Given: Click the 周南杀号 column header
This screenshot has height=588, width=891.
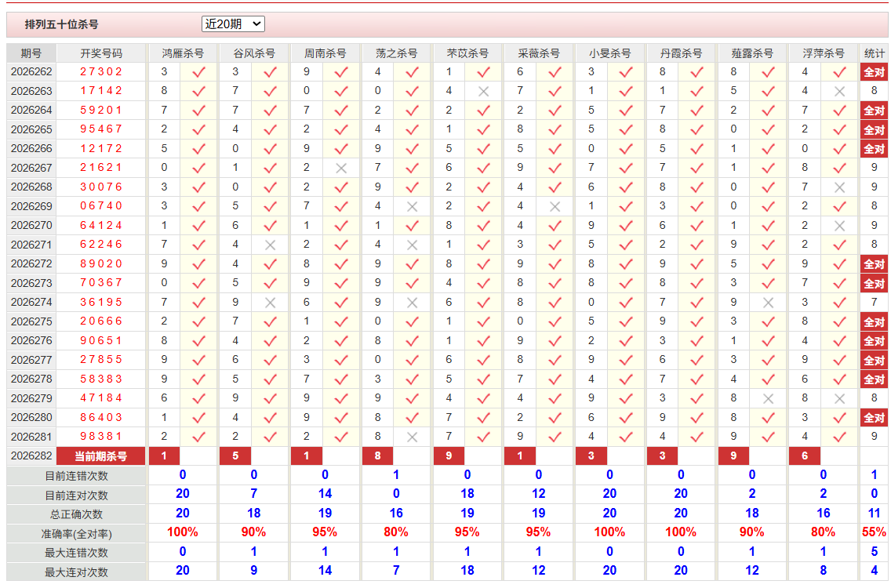Looking at the screenshot, I should tap(325, 53).
